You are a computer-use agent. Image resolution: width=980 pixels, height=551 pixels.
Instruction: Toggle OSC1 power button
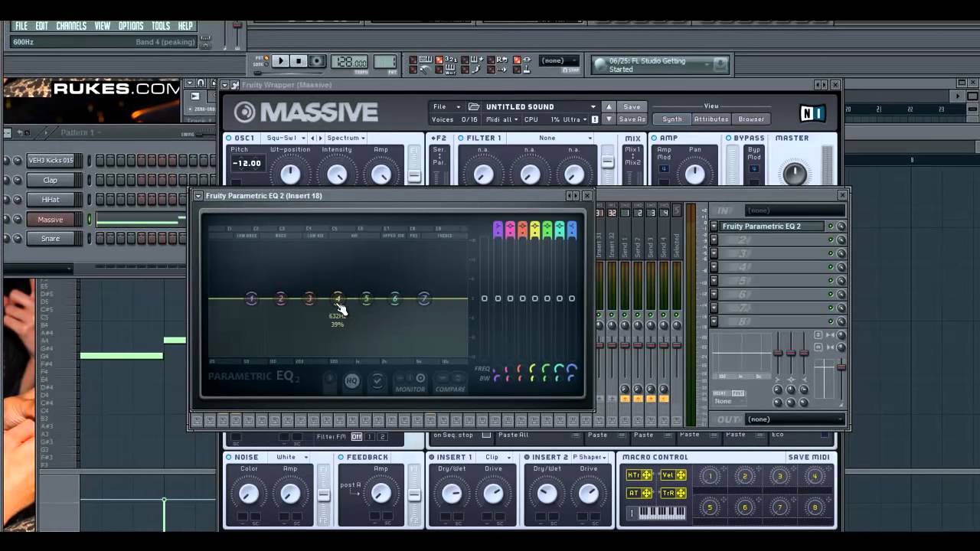[x=229, y=139]
